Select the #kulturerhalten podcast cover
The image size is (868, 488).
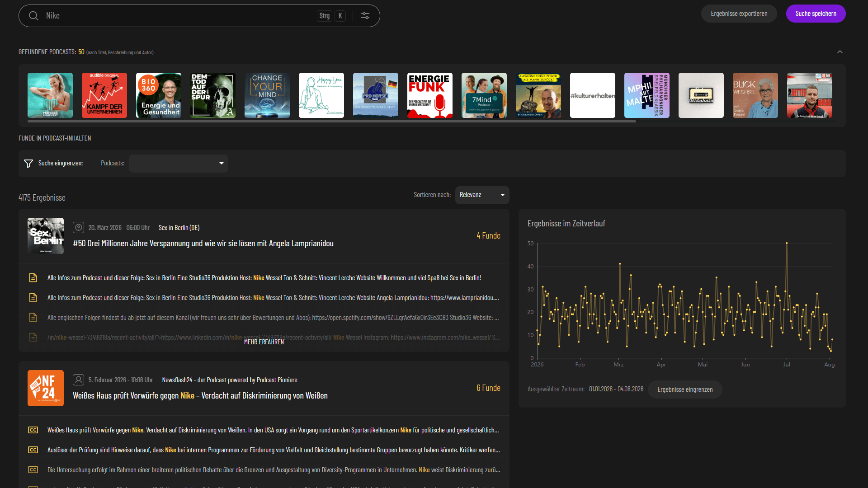(x=593, y=95)
